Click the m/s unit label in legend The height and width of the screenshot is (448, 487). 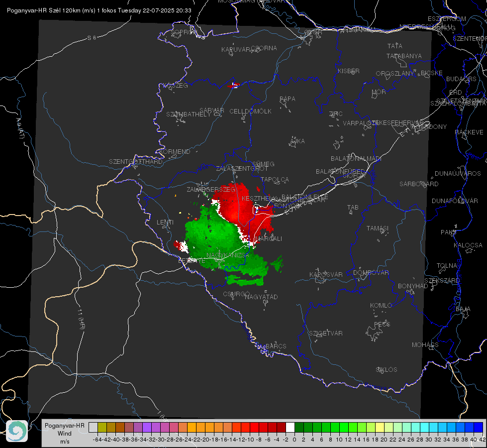click(65, 442)
